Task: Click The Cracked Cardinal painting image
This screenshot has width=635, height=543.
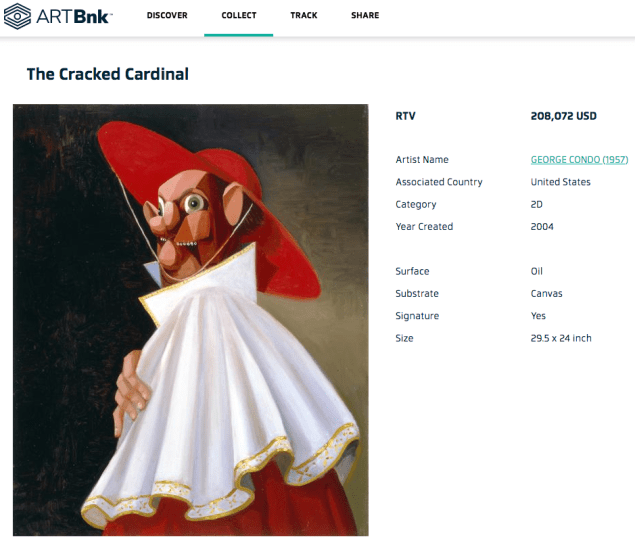Action: (190, 320)
